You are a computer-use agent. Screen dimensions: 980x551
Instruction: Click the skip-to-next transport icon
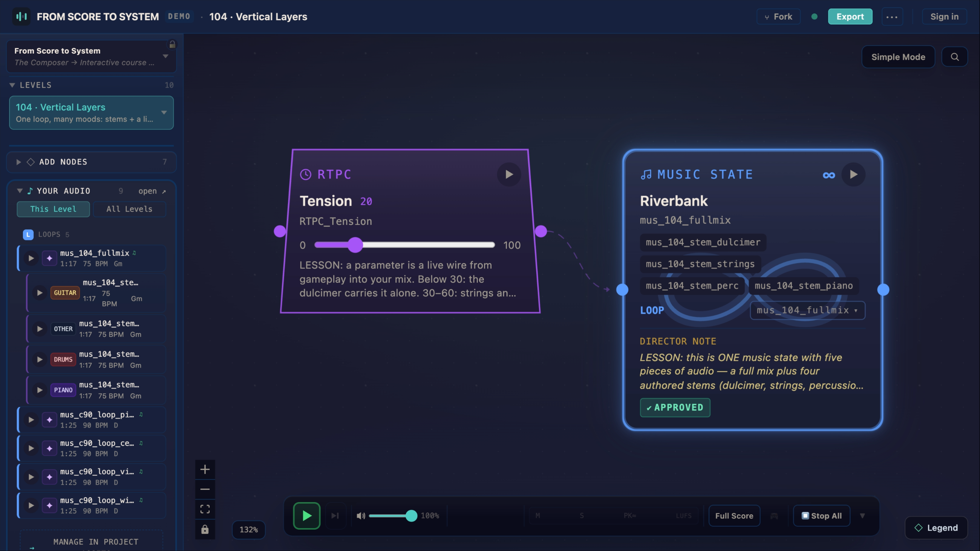[335, 516]
